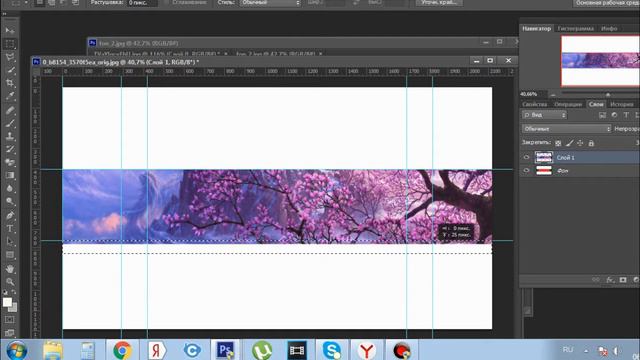Select the Rectangular Marquee tool

[x=10, y=44]
